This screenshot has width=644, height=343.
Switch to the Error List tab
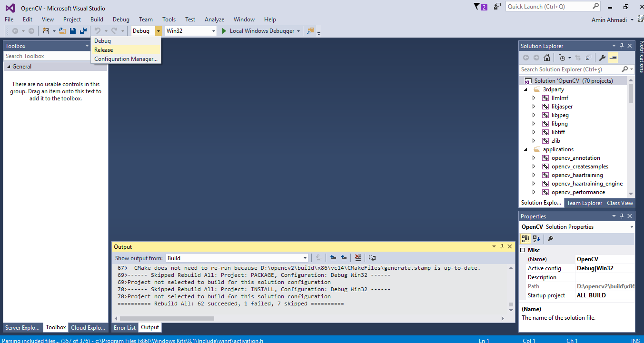pos(125,327)
